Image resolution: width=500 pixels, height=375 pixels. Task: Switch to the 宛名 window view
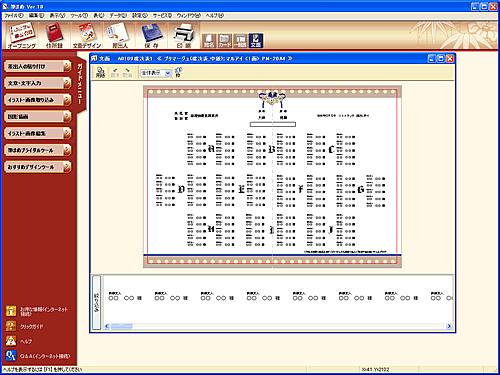[209, 41]
